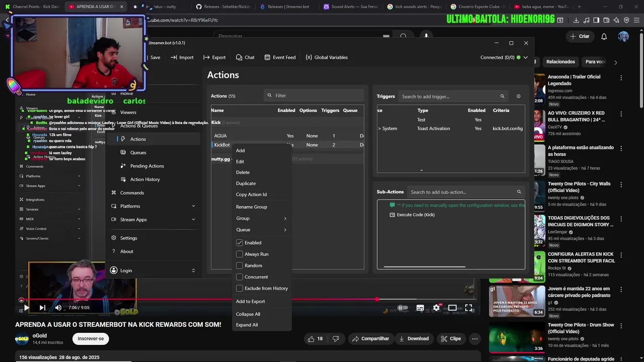Toggle YouTube autoplay switch

[403, 308]
